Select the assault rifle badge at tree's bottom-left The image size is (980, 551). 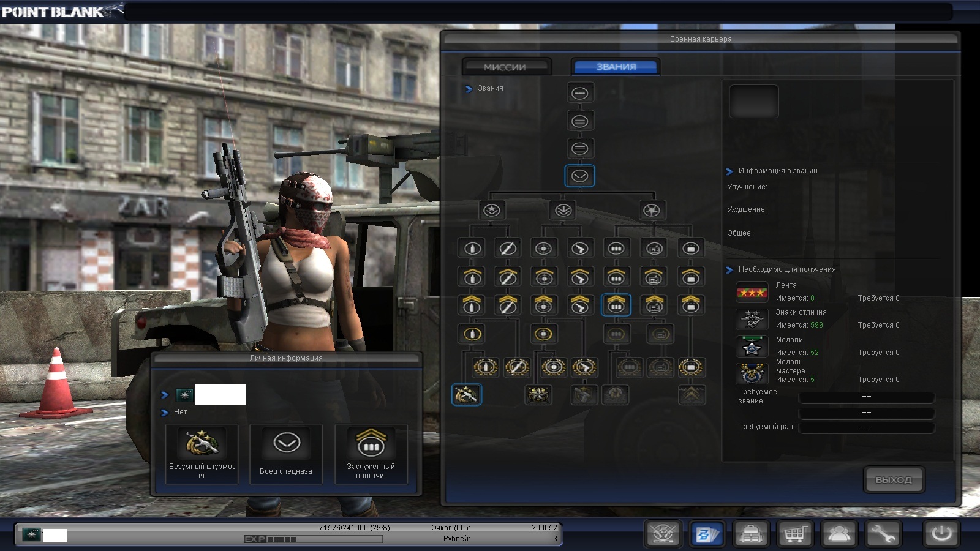[x=466, y=395]
